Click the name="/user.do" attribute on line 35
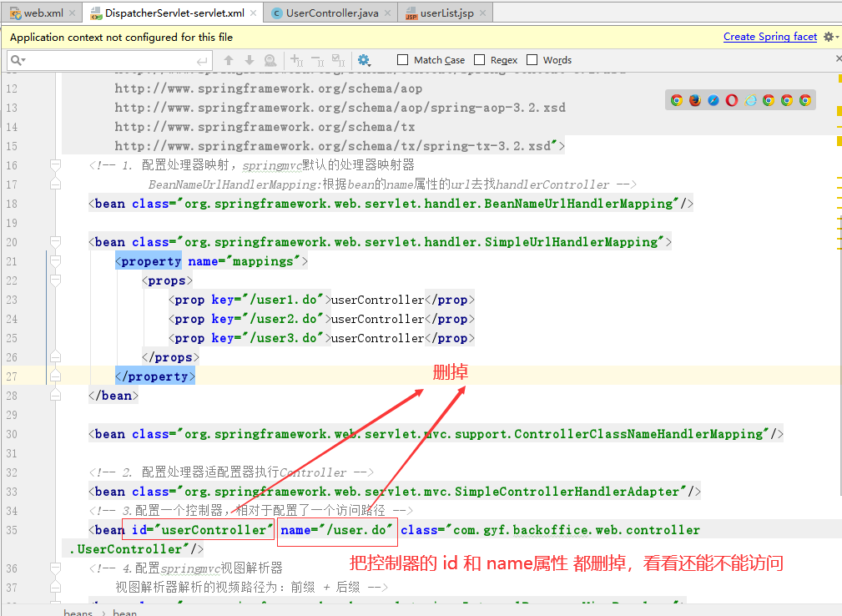The height and width of the screenshot is (616, 842). (337, 529)
